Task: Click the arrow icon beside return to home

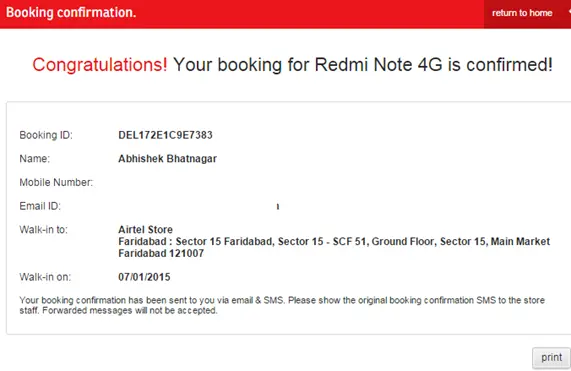Action: (569, 12)
